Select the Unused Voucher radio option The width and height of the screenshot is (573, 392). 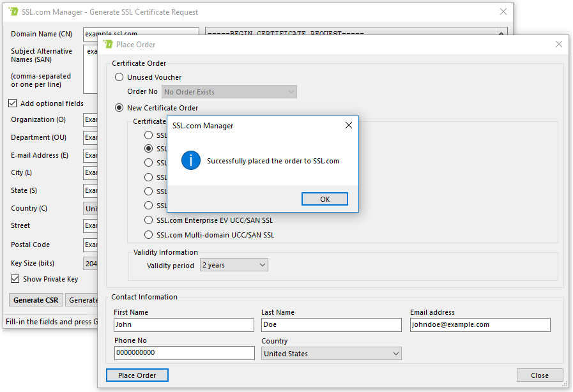[x=119, y=77]
